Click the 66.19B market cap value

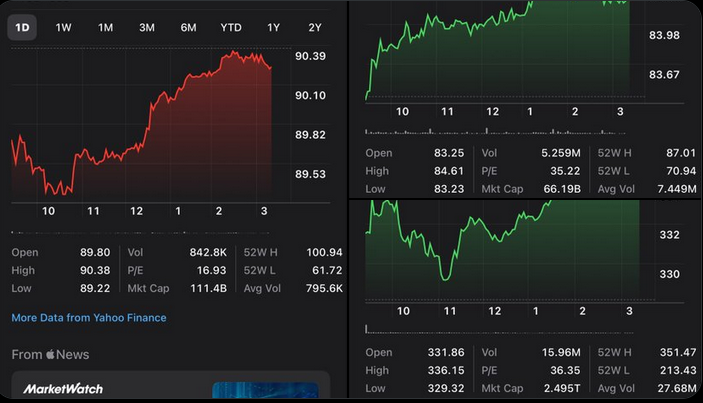tap(562, 188)
